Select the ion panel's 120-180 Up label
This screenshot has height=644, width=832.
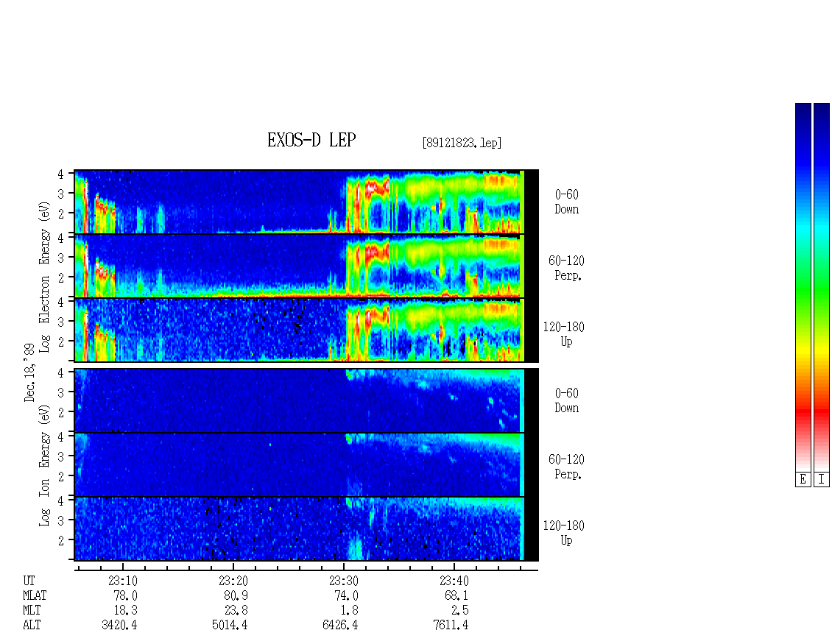click(563, 533)
